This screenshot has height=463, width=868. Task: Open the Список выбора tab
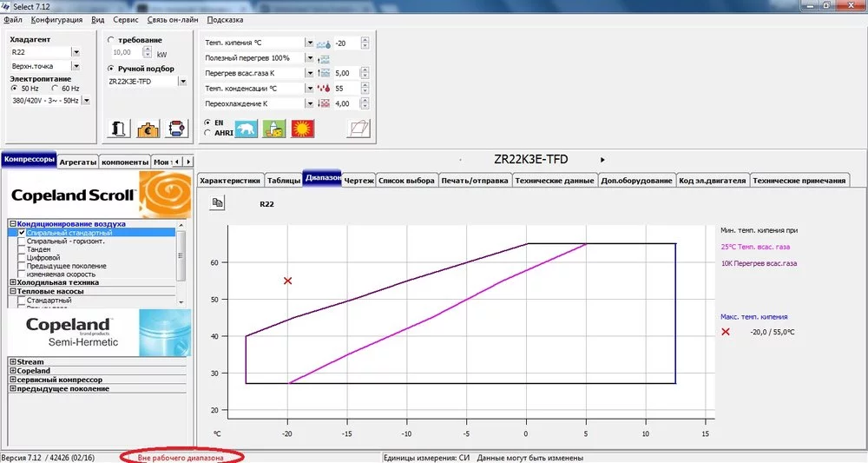tap(406, 180)
